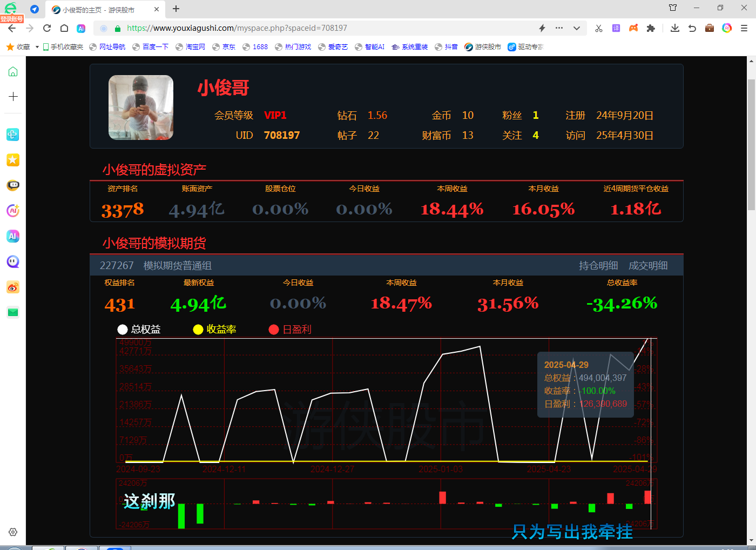
Task: Open the orange game controller icon
Action: [633, 28]
